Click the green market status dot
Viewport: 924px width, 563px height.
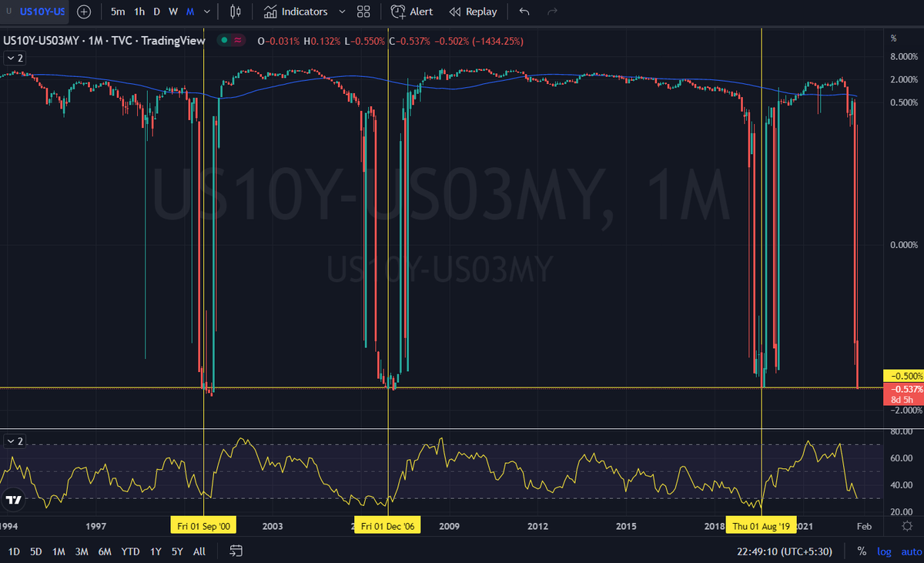[224, 41]
